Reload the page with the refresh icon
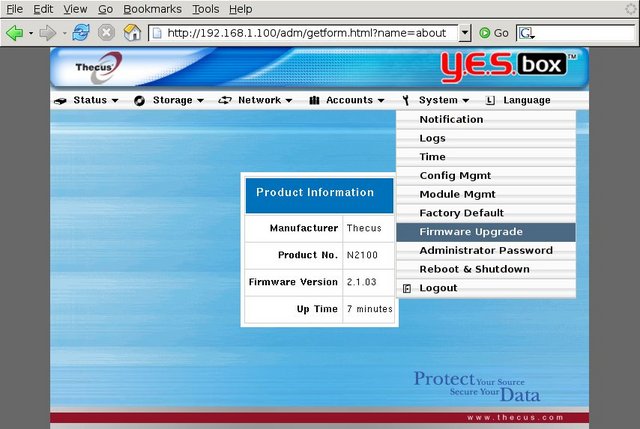This screenshot has width=640, height=429. (x=81, y=33)
